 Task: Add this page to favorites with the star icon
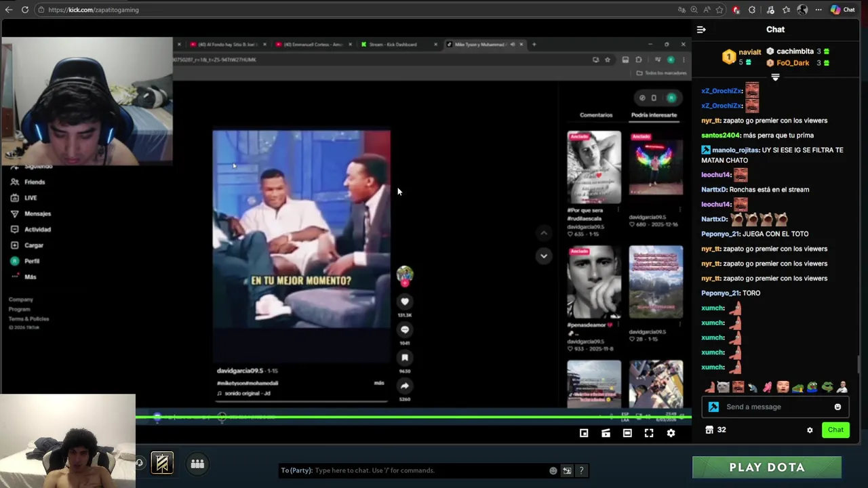pyautogui.click(x=719, y=9)
